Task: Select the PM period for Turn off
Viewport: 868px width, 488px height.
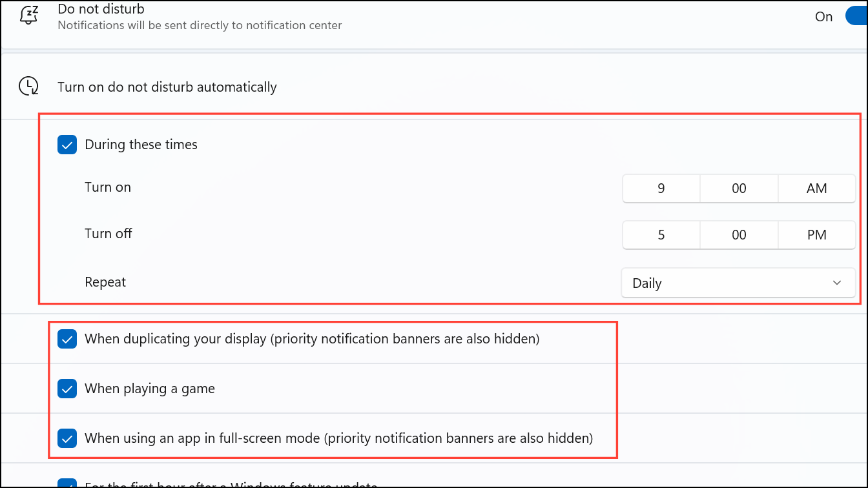Action: (817, 235)
